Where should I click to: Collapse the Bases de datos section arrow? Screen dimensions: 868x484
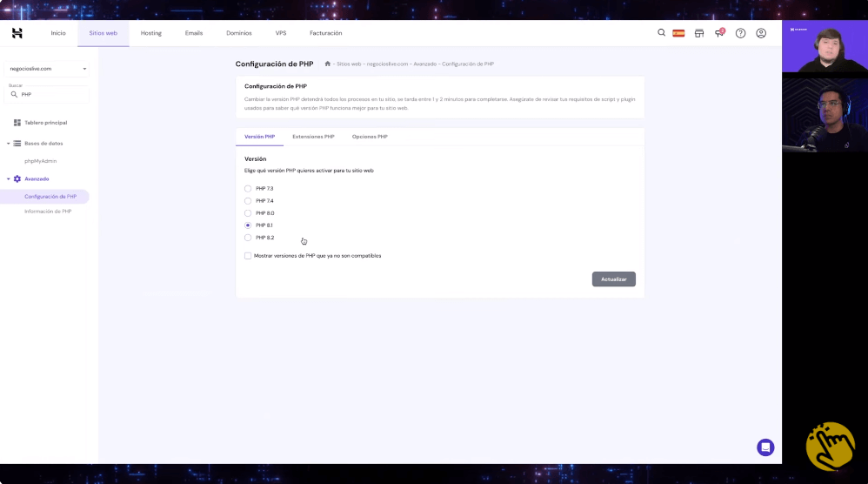pos(9,144)
